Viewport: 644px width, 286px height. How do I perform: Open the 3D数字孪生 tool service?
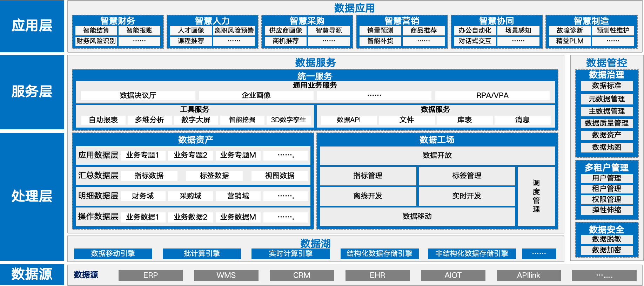click(288, 120)
